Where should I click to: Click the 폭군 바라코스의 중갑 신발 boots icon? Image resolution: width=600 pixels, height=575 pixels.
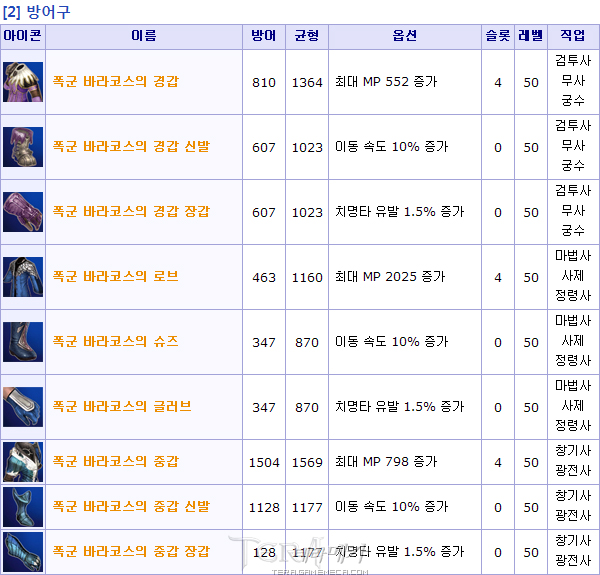(23, 507)
